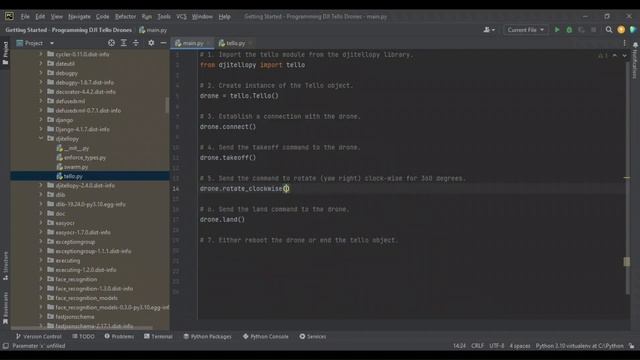Open the Navigate menu
Screen dimensions: 640x360
click(x=79, y=17)
